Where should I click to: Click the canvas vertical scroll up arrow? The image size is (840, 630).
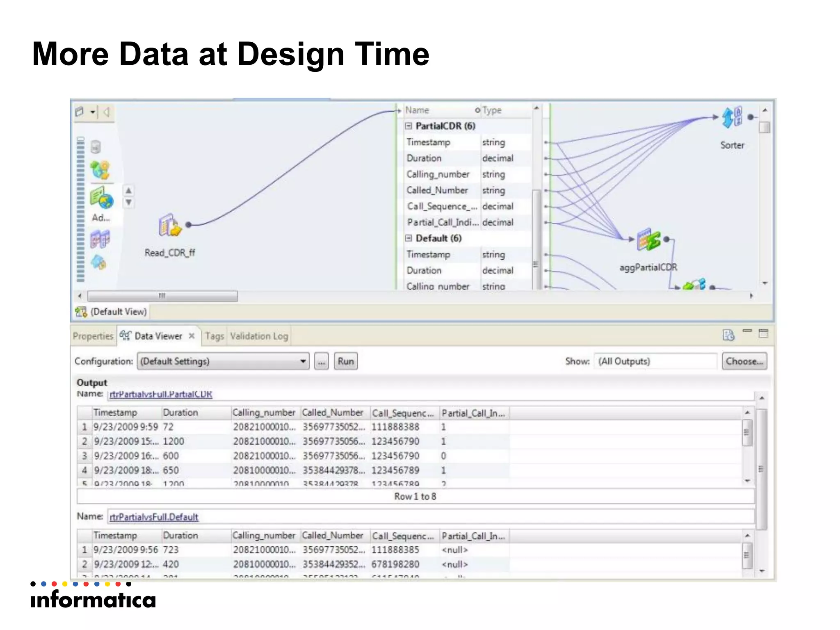(765, 110)
